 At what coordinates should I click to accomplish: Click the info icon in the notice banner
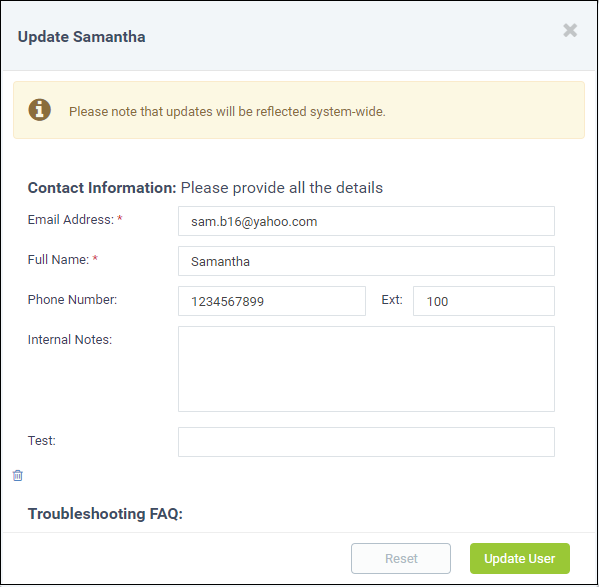pos(39,110)
